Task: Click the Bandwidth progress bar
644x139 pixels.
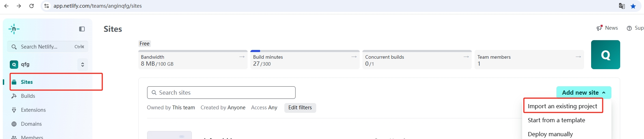Action: pos(193,51)
